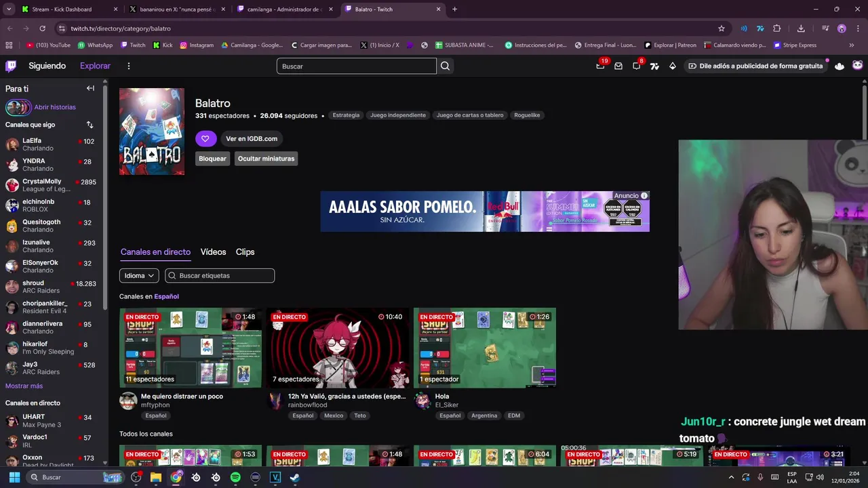
Task: Click the browser address bar URL
Action: 121,28
